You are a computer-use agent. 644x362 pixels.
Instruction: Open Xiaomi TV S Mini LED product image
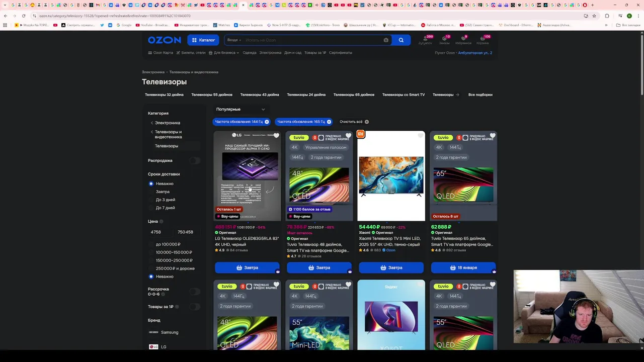391,176
